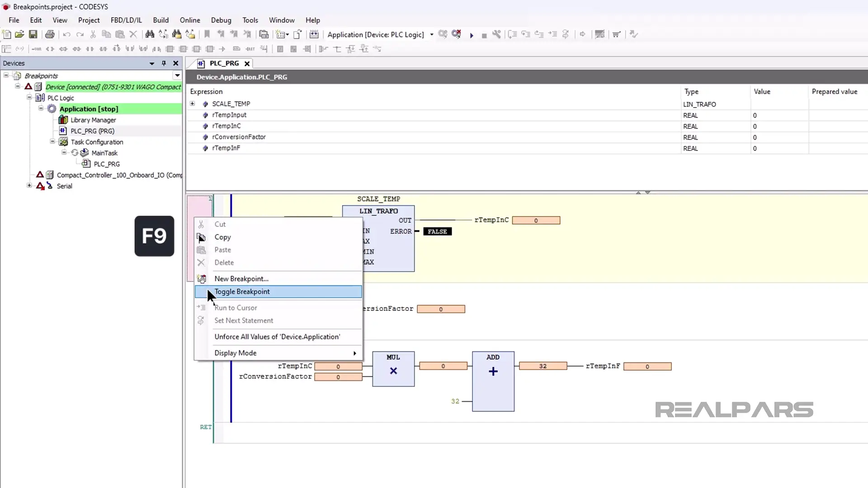Screen dimensions: 868x488
Task: Click the Paste clipboard toolbar icon
Action: (x=120, y=34)
